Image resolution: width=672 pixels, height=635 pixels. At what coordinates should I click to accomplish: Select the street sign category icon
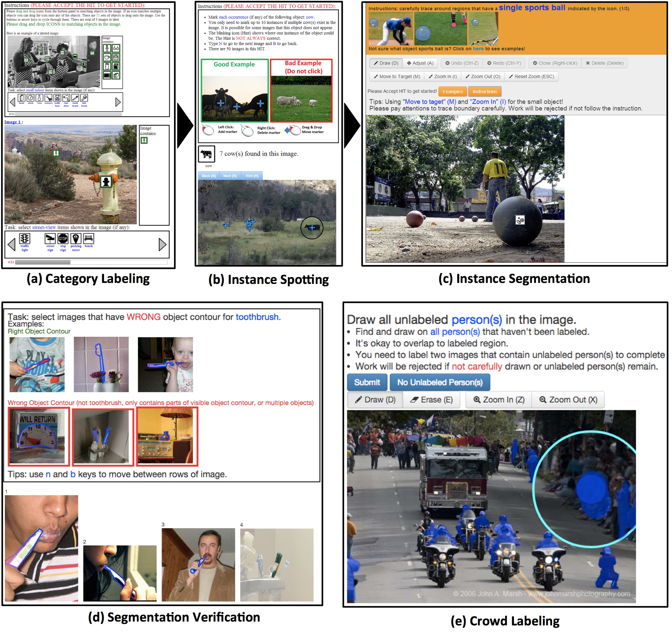[50, 239]
